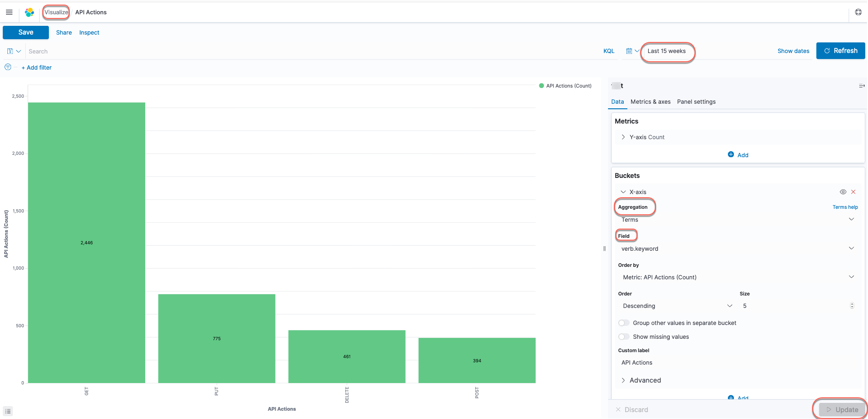This screenshot has width=868, height=419.
Task: Click the POST bar showing 394
Action: [x=477, y=360]
